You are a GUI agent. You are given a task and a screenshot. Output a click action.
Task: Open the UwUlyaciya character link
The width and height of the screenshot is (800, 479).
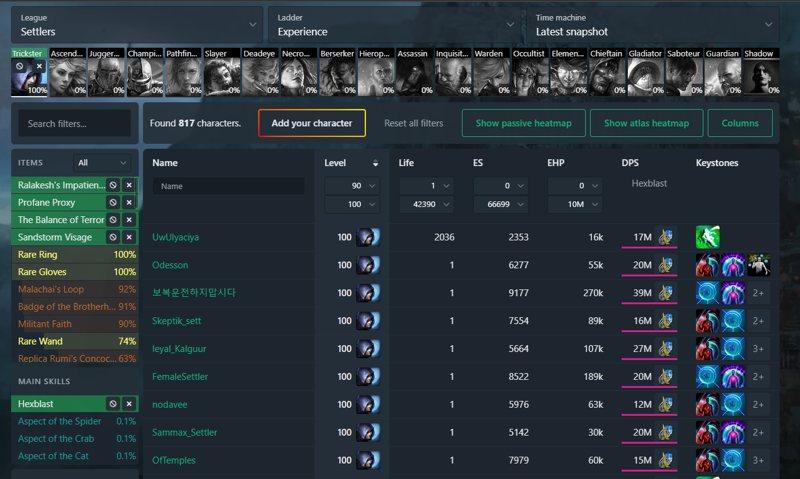[x=176, y=237]
